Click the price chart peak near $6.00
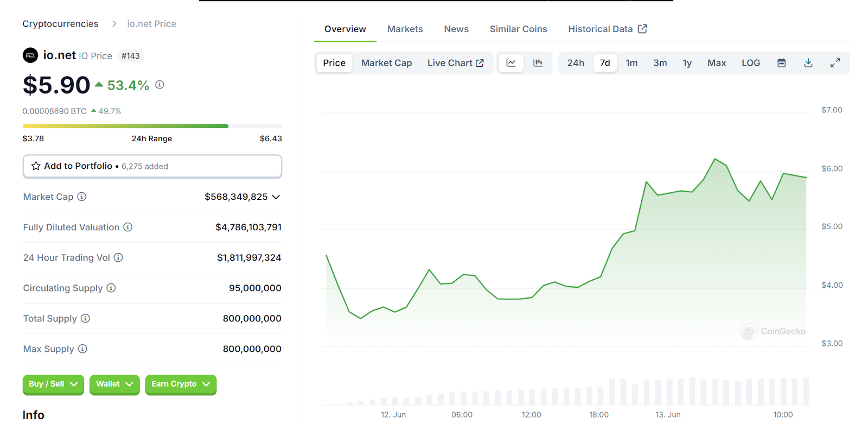The image size is (868, 423). 715,159
